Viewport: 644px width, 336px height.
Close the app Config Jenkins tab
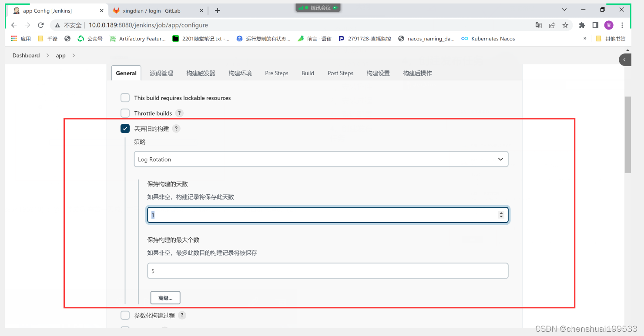tap(102, 10)
